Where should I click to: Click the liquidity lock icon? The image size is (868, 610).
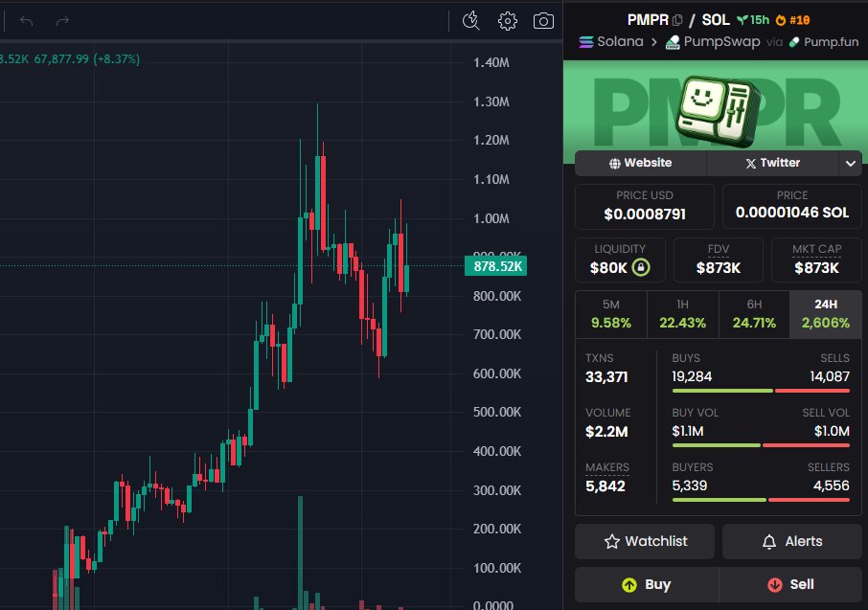(641, 267)
